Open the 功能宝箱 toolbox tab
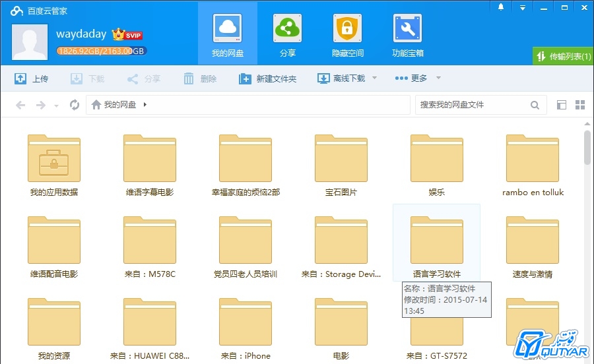This screenshot has height=364, width=594. (x=408, y=34)
